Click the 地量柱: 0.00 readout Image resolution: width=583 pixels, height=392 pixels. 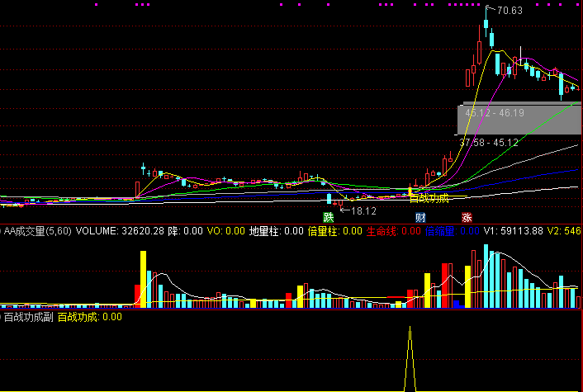click(x=277, y=231)
